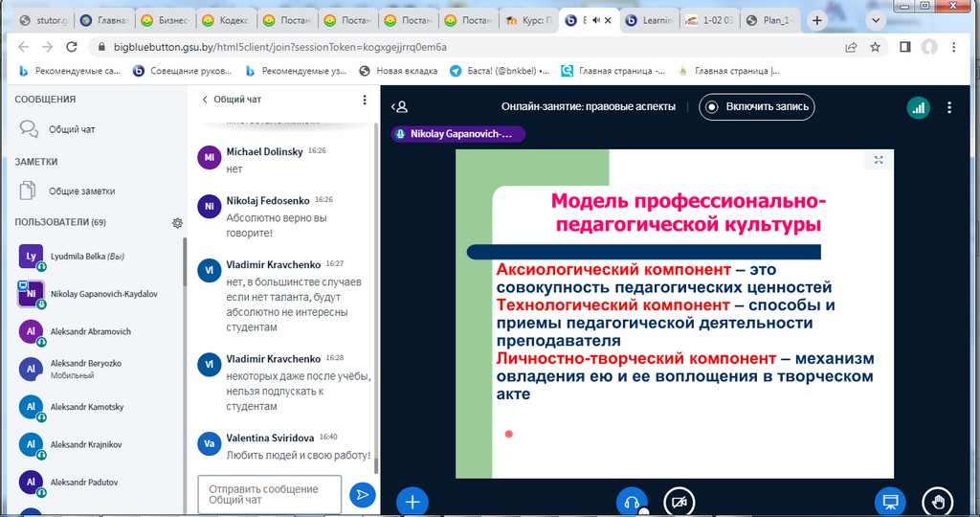
Task: Click Включить запись to start recording
Action: pyautogui.click(x=756, y=107)
